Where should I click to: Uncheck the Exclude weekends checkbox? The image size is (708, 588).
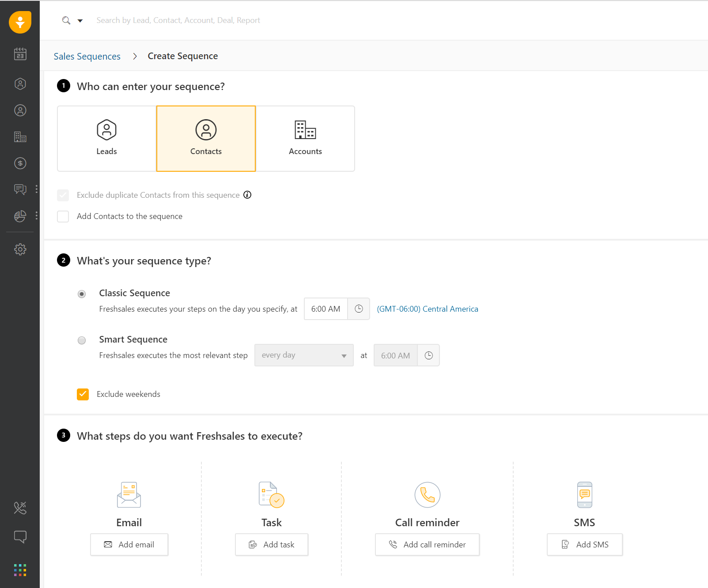(x=83, y=394)
